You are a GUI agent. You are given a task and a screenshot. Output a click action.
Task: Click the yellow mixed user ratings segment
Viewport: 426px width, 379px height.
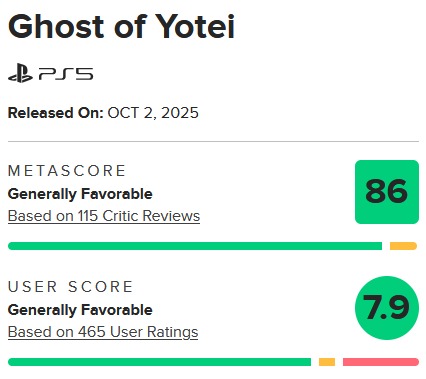pos(327,362)
